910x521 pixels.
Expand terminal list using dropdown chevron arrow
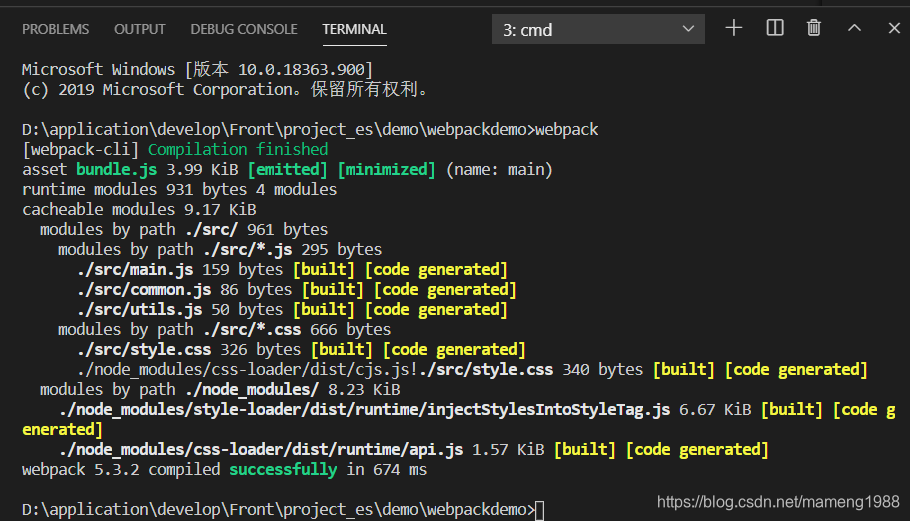(x=688, y=29)
